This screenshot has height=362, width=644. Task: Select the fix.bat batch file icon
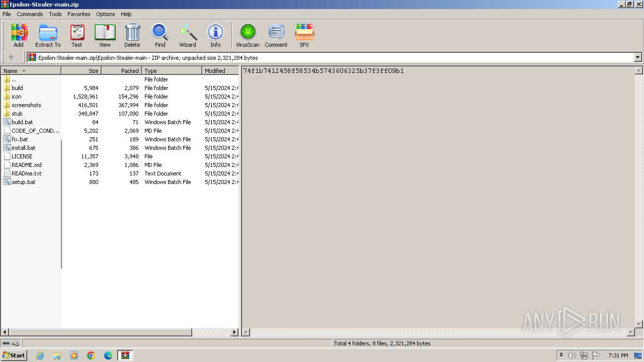[7, 139]
